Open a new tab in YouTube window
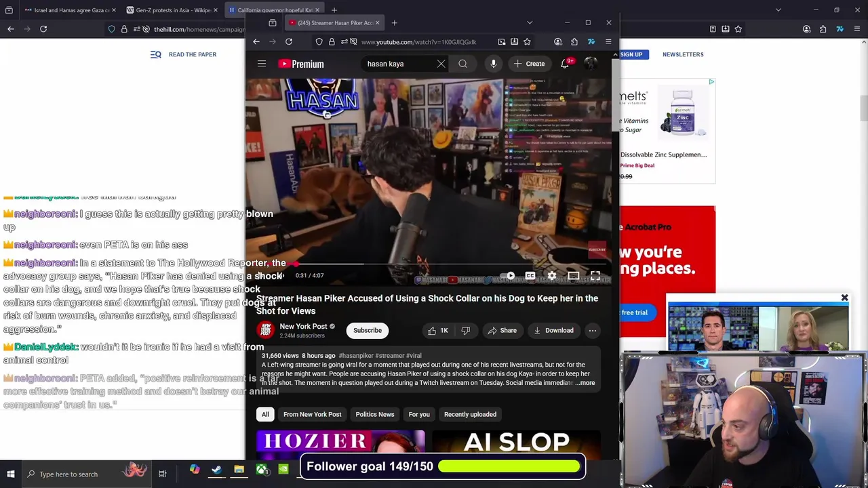This screenshot has width=868, height=488. coord(394,22)
